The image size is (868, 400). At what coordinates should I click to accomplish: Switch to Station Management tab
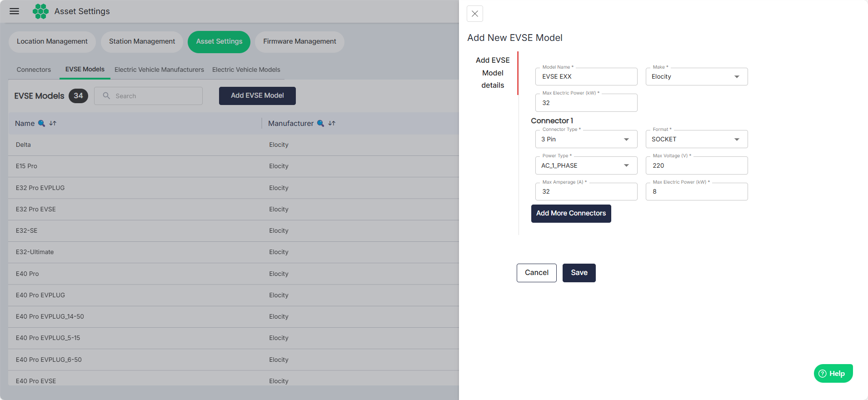(x=142, y=41)
